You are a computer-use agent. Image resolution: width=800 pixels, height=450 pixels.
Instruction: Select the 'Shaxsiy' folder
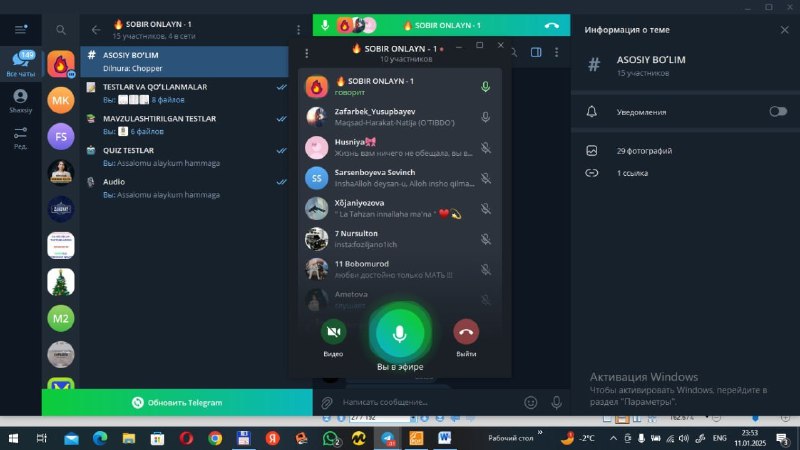(20, 101)
